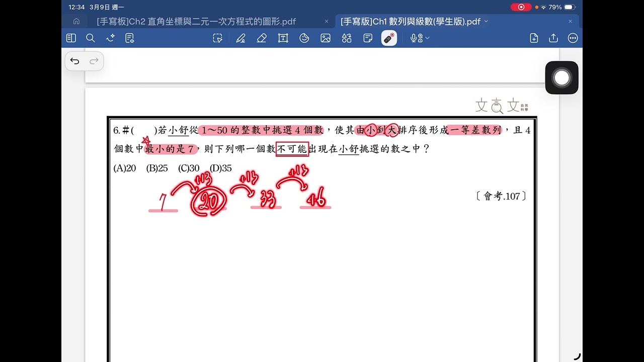Viewport: 644px width, 362px height.
Task: Open the document notes list icon
Action: 130,38
